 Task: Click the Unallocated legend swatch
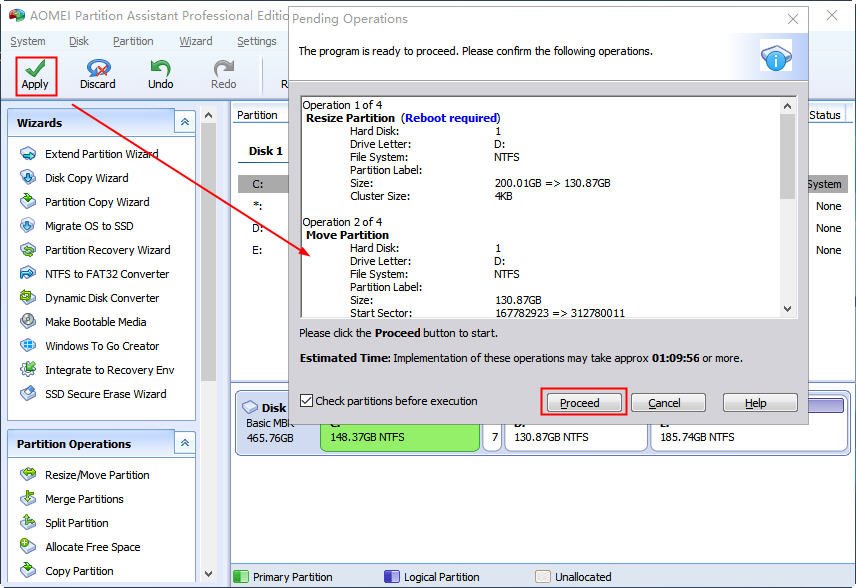[x=543, y=577]
